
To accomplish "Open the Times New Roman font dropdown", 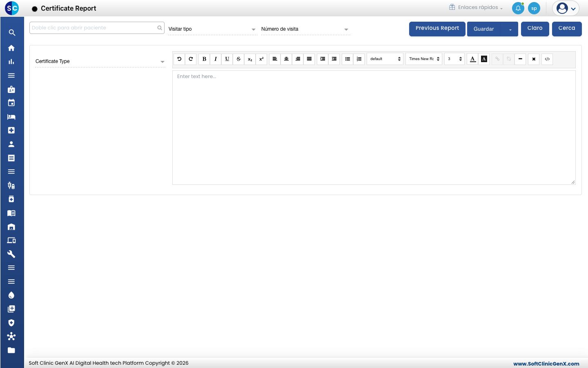I will pos(424,59).
